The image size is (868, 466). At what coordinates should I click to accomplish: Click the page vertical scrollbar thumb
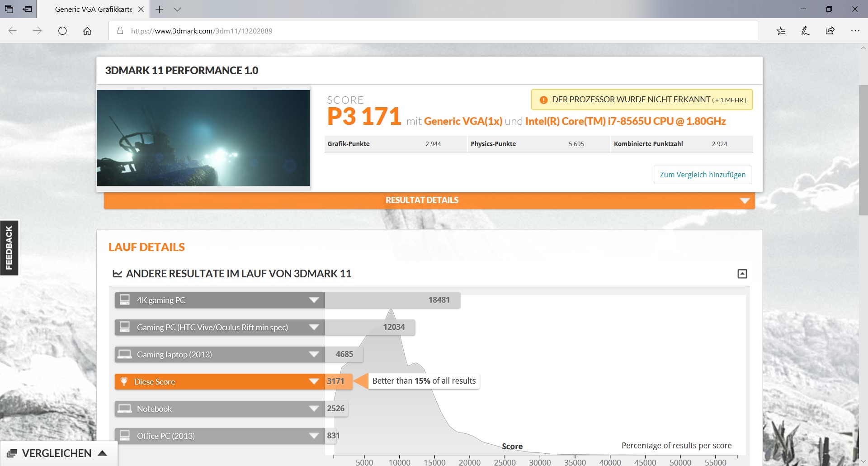[x=863, y=149]
